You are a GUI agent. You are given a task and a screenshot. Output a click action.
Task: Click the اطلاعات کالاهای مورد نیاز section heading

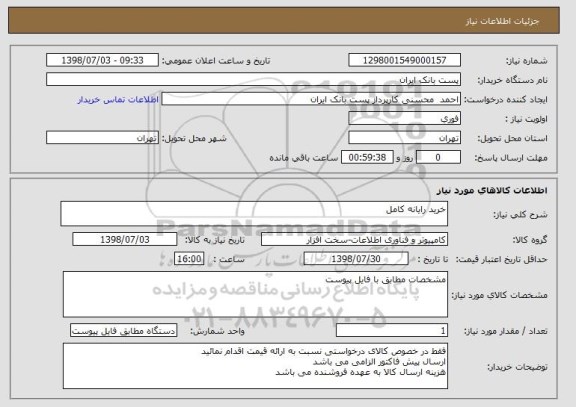[x=492, y=190]
